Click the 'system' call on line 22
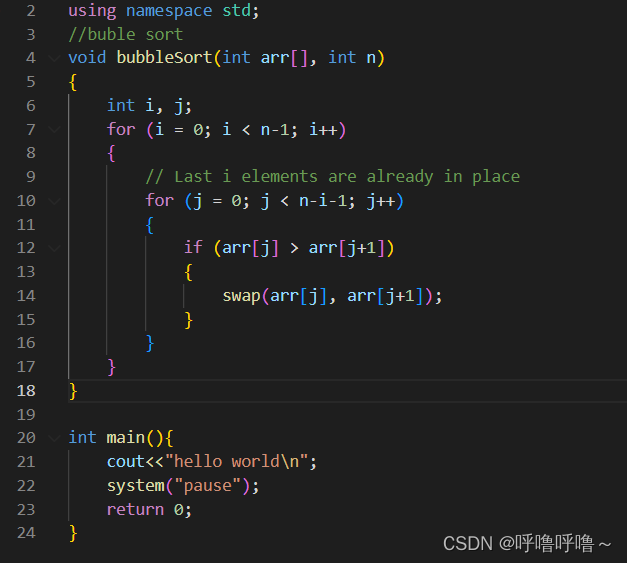 (x=135, y=486)
